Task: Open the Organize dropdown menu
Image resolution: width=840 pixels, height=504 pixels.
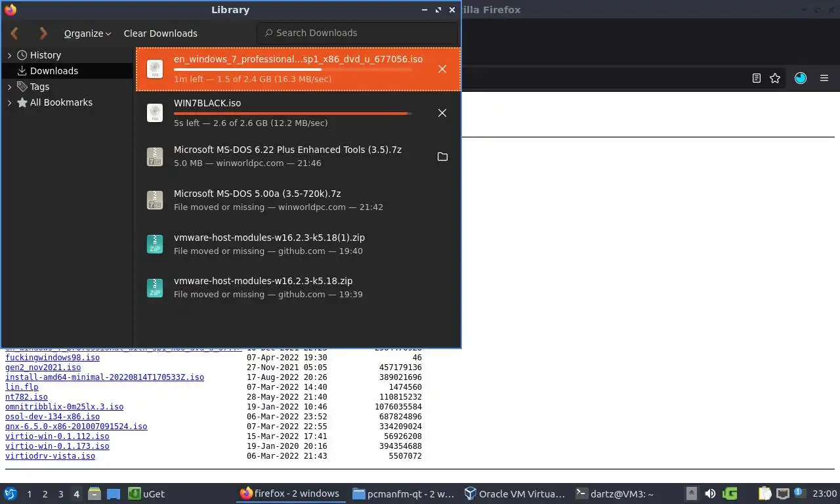Action: pyautogui.click(x=87, y=33)
